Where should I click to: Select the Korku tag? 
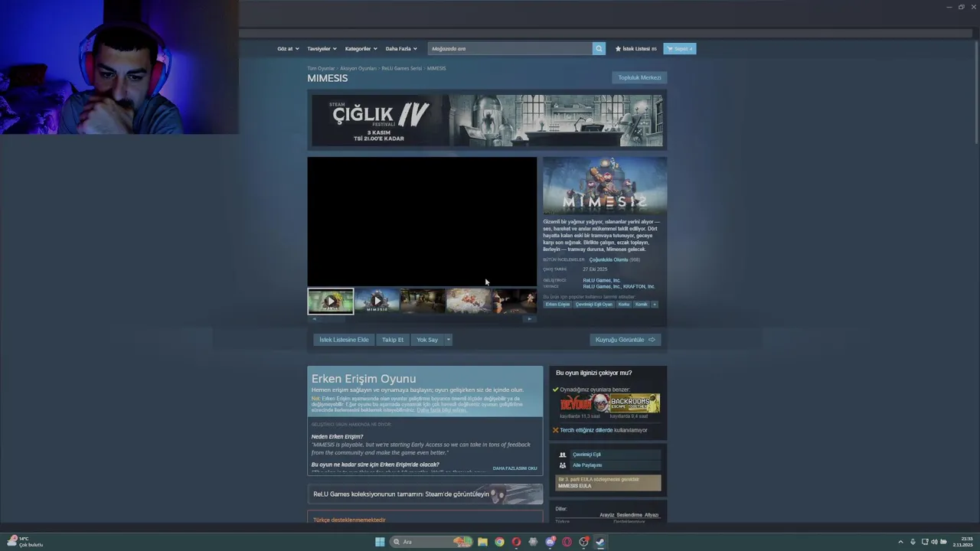[x=624, y=305]
